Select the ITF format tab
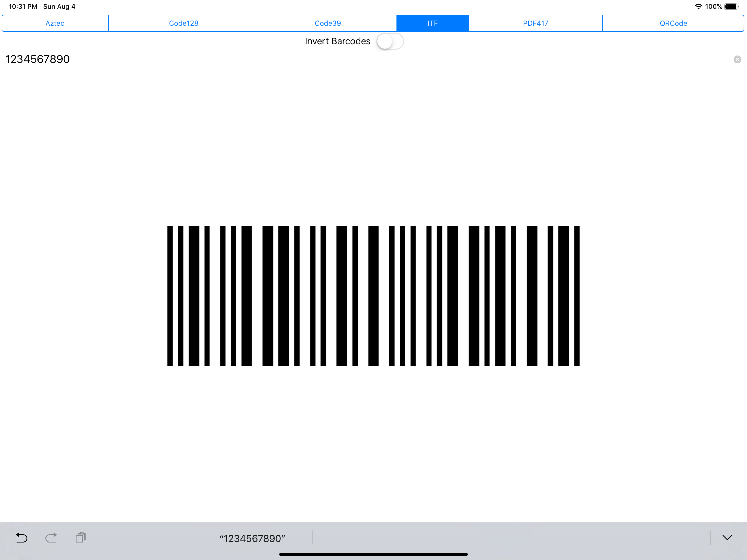This screenshot has height=560, width=747. click(x=433, y=23)
